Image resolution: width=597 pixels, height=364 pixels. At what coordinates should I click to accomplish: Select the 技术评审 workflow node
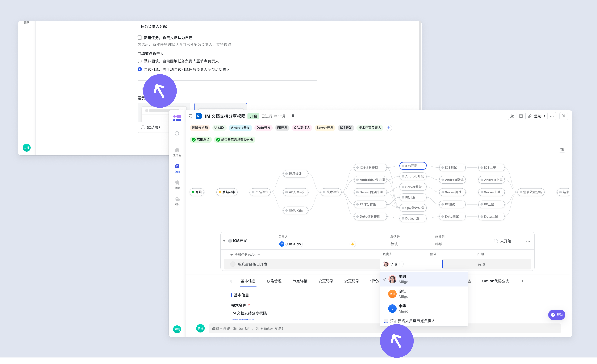click(331, 192)
